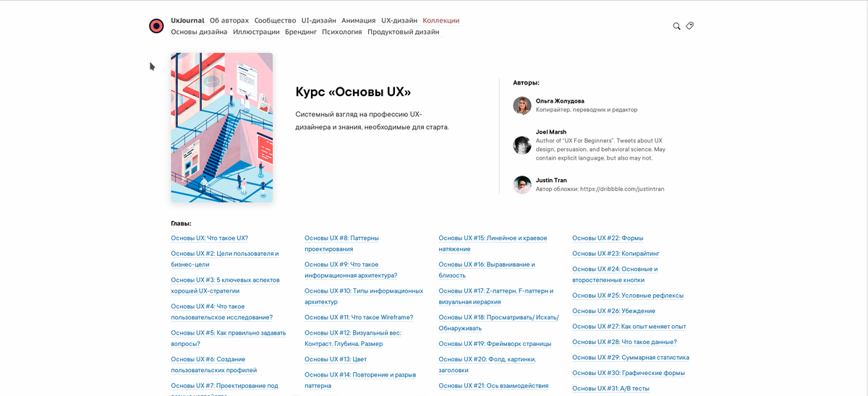Open the UX-дизайн section
Screen dimensions: 868x396
(399, 20)
